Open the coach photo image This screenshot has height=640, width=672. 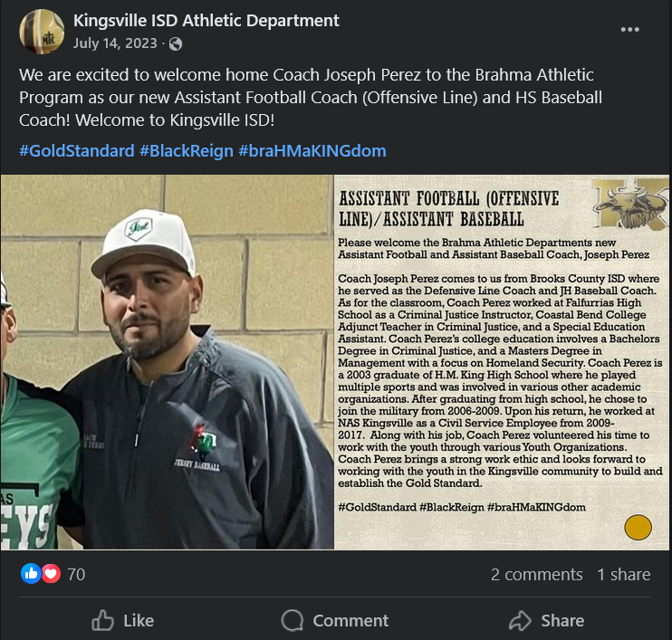pos(168,362)
